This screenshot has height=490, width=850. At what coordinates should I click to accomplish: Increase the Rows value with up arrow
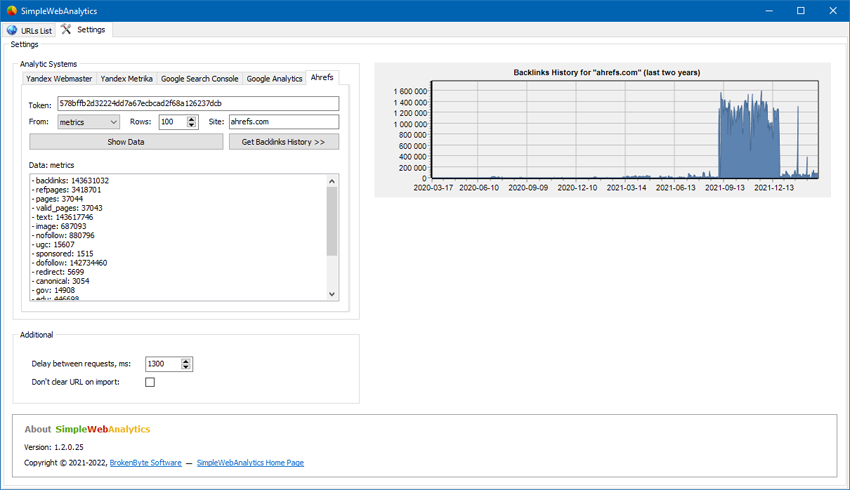[x=192, y=118]
